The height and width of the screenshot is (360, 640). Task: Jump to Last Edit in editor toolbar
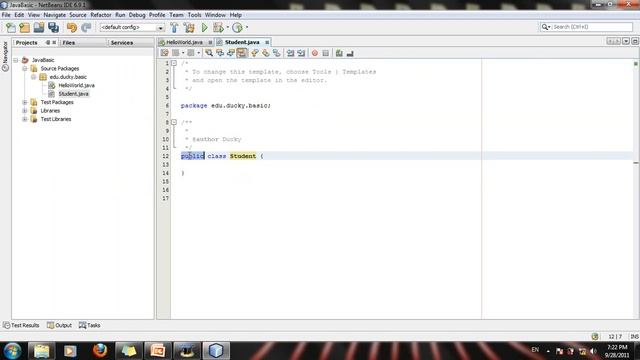(164, 53)
